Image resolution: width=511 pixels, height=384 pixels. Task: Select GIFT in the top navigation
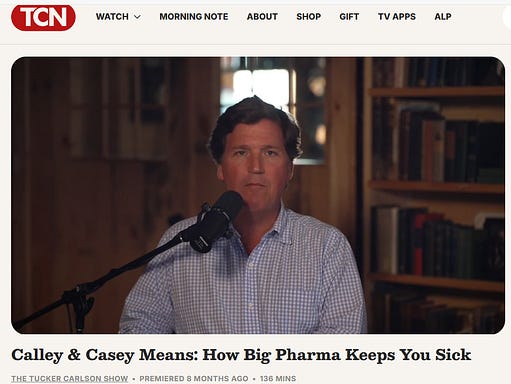[x=349, y=16]
